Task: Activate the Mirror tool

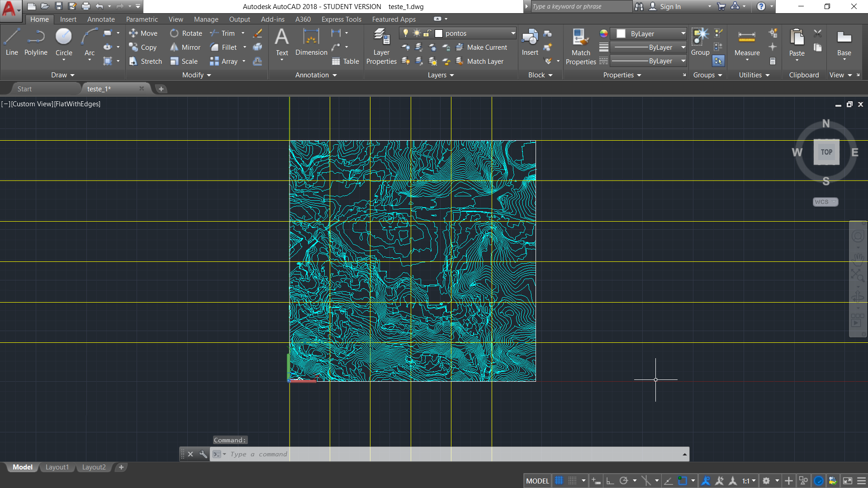Action: pos(185,47)
